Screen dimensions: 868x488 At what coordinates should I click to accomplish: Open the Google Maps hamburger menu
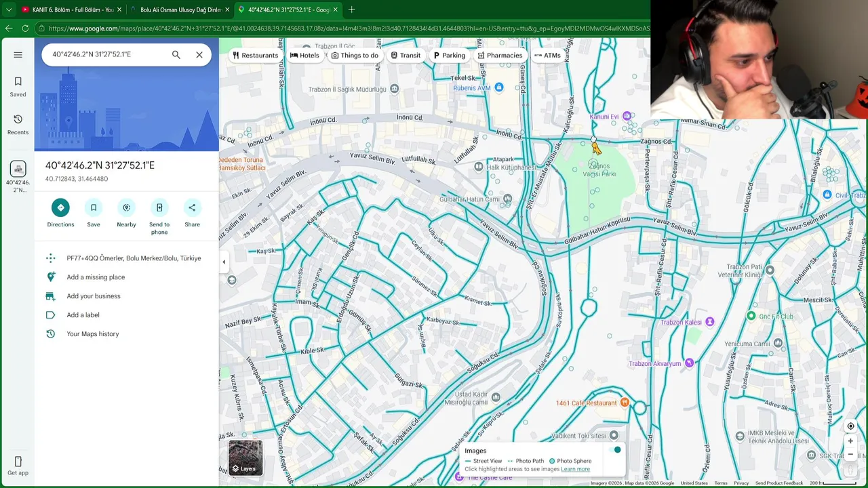click(18, 55)
